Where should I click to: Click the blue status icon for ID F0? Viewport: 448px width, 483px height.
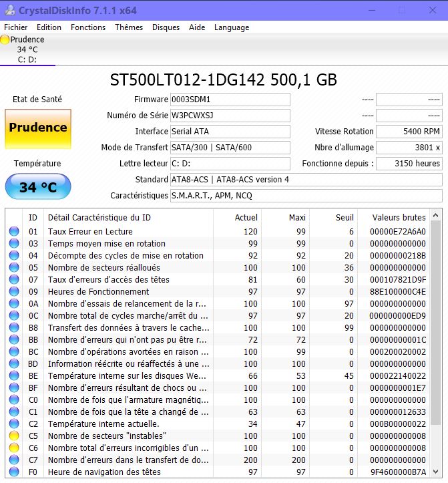click(x=14, y=472)
